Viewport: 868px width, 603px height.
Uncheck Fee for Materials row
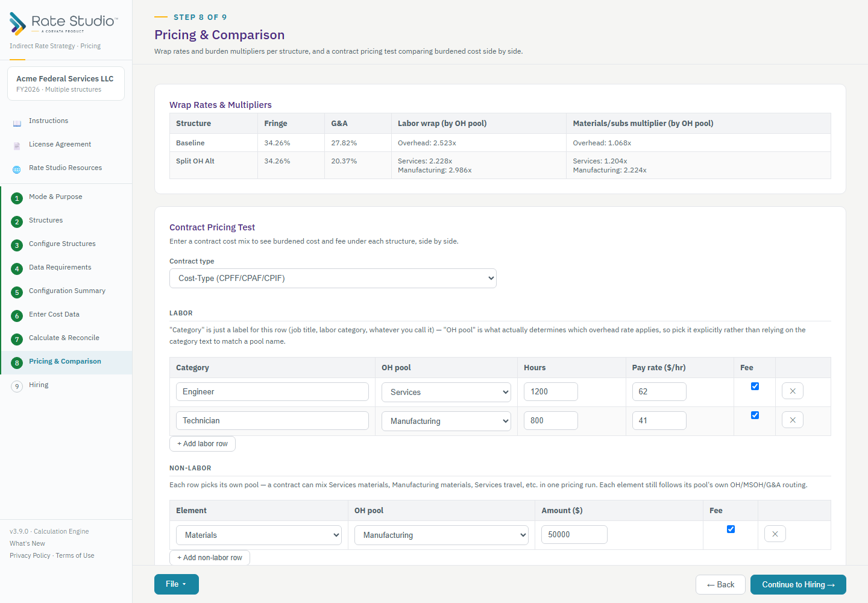[731, 529]
